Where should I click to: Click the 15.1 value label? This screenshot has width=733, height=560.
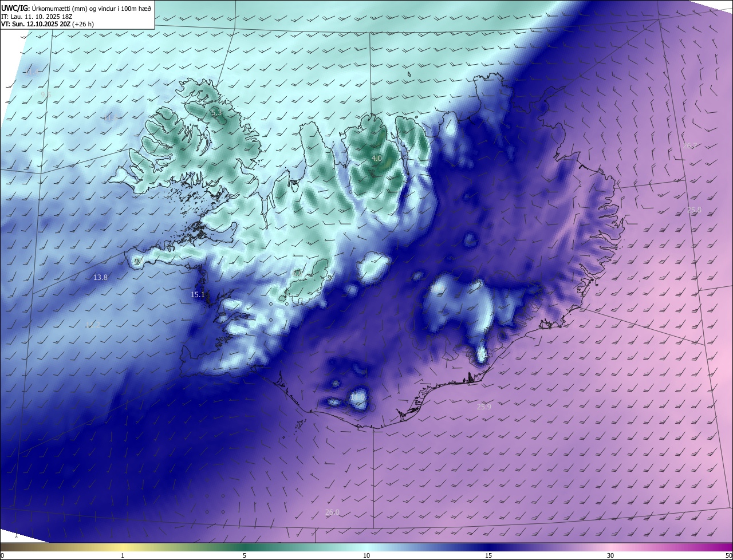click(x=198, y=294)
